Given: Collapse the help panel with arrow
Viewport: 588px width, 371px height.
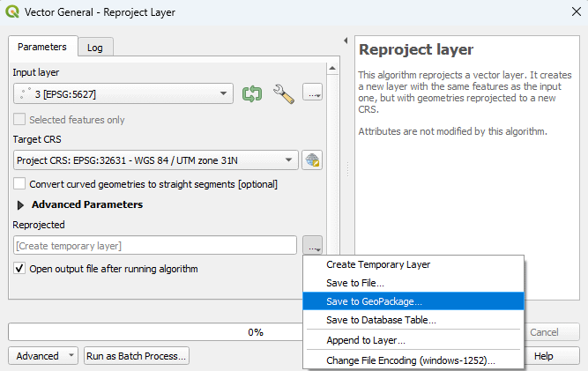Looking at the screenshot, I should click(345, 41).
